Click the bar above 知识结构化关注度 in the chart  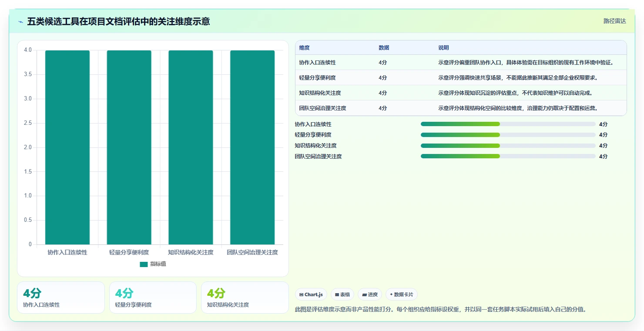(191, 147)
